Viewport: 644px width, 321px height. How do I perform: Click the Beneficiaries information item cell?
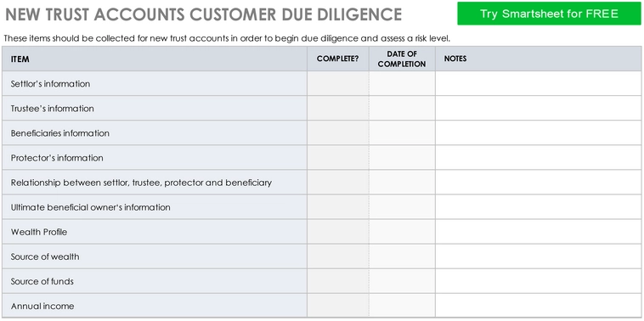(x=155, y=133)
